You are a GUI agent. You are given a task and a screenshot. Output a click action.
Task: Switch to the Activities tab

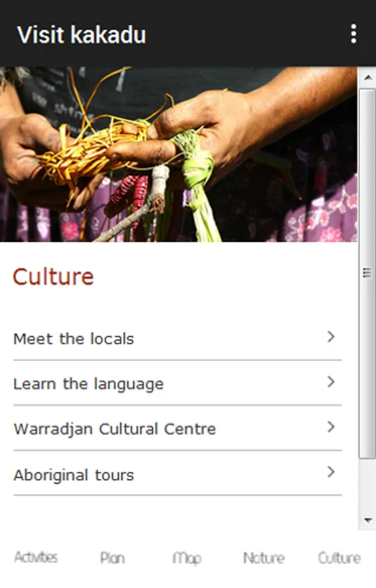pyautogui.click(x=36, y=557)
